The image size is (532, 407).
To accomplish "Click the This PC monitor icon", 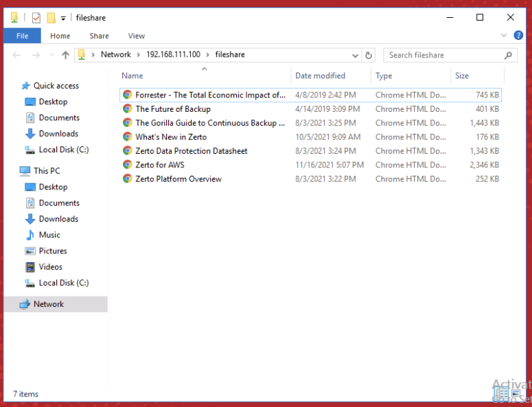I will tap(25, 171).
